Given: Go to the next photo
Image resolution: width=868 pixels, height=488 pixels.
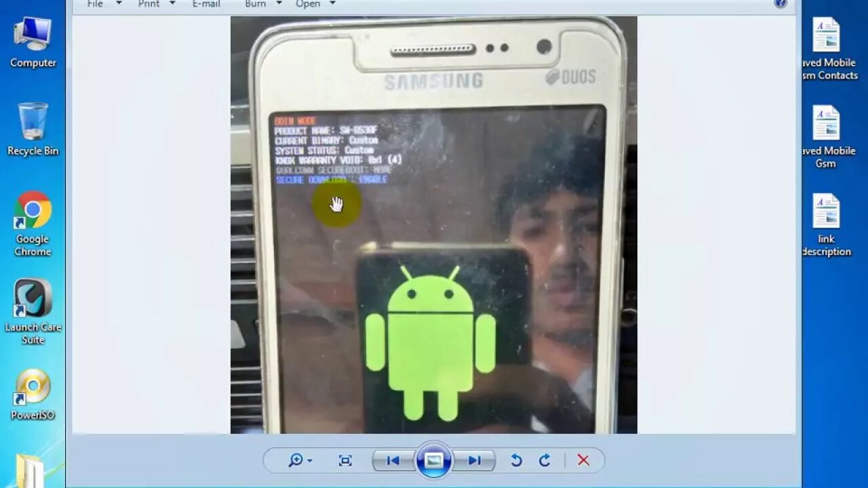Looking at the screenshot, I should click(x=475, y=461).
